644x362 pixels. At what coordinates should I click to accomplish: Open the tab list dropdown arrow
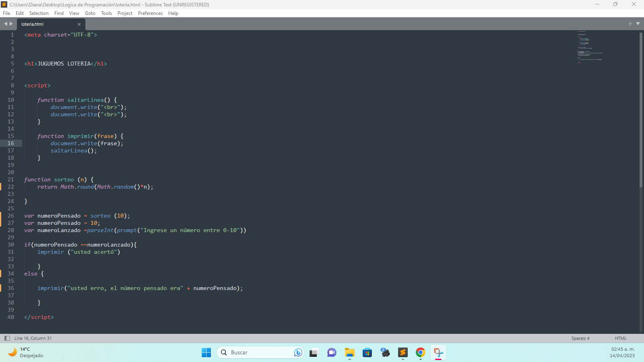click(638, 24)
